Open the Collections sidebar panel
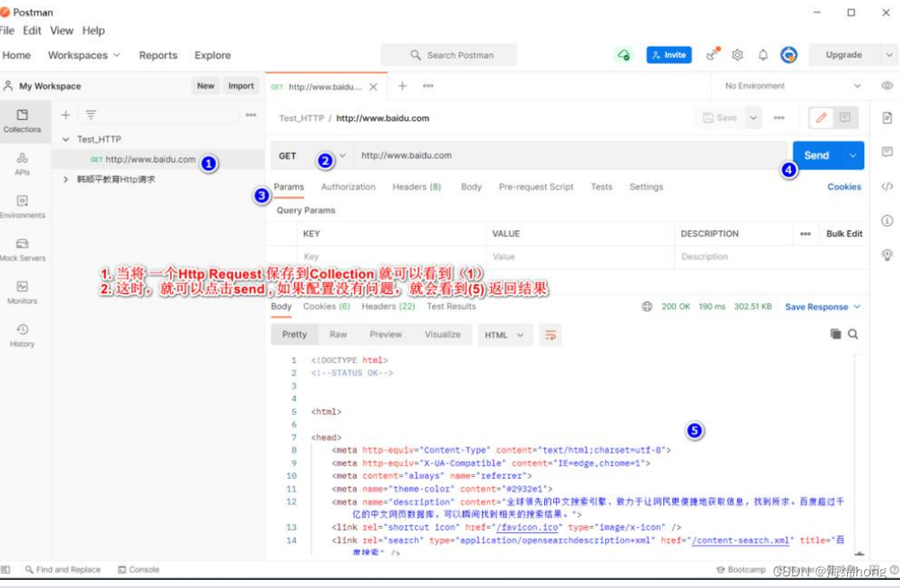 [22, 121]
